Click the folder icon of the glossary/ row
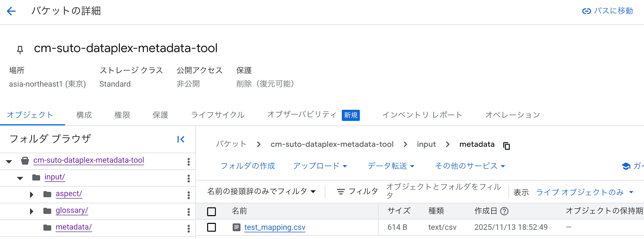Screen dimensions: 644x239 click(x=47, y=211)
